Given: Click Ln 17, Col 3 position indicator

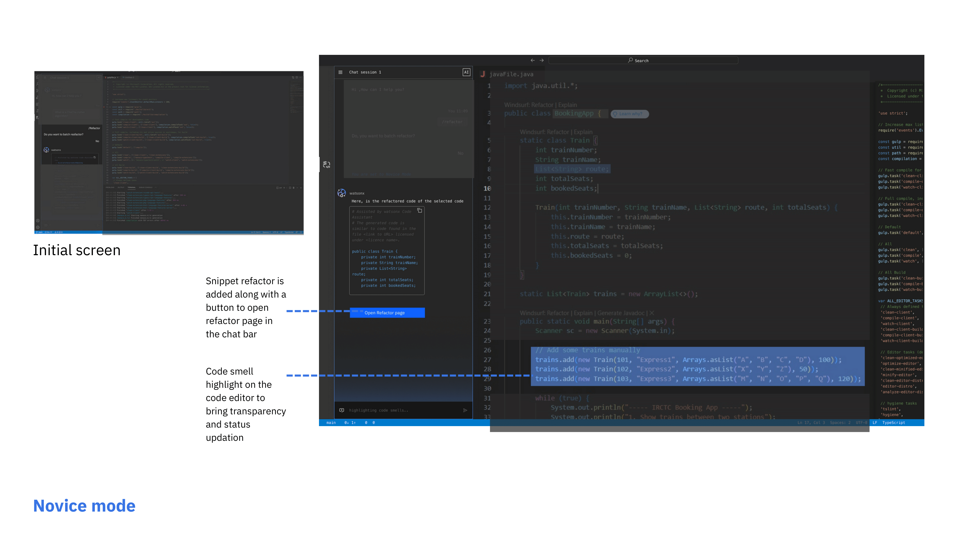Looking at the screenshot, I should [811, 423].
